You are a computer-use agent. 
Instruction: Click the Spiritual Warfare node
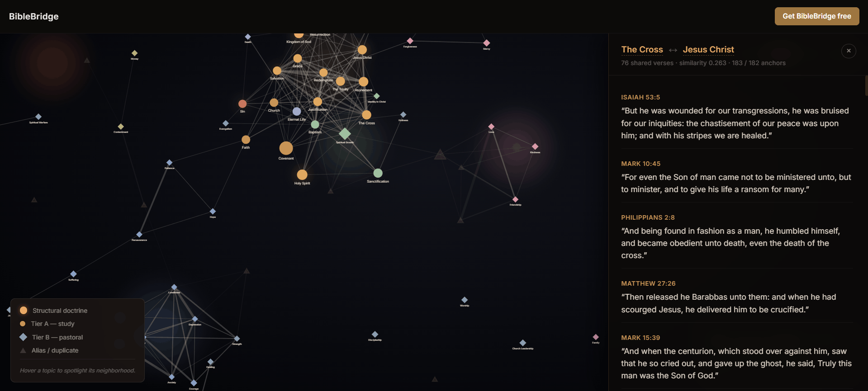tap(38, 117)
